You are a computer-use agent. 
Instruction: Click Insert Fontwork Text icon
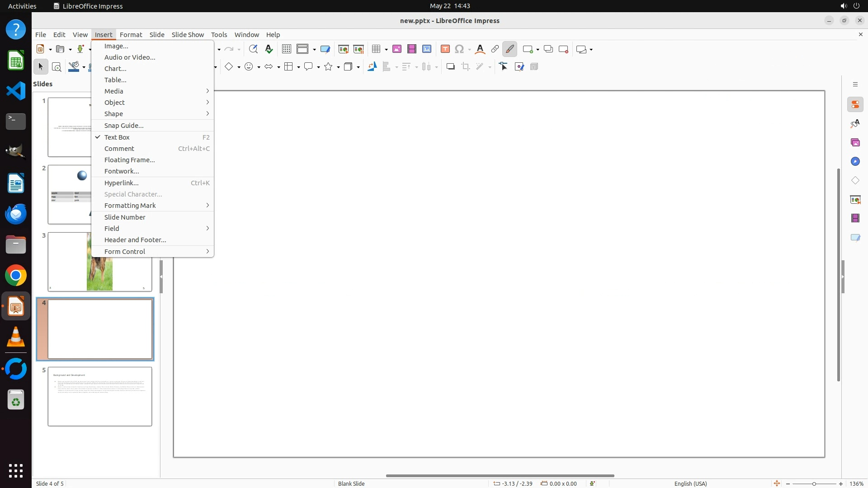pos(480,49)
